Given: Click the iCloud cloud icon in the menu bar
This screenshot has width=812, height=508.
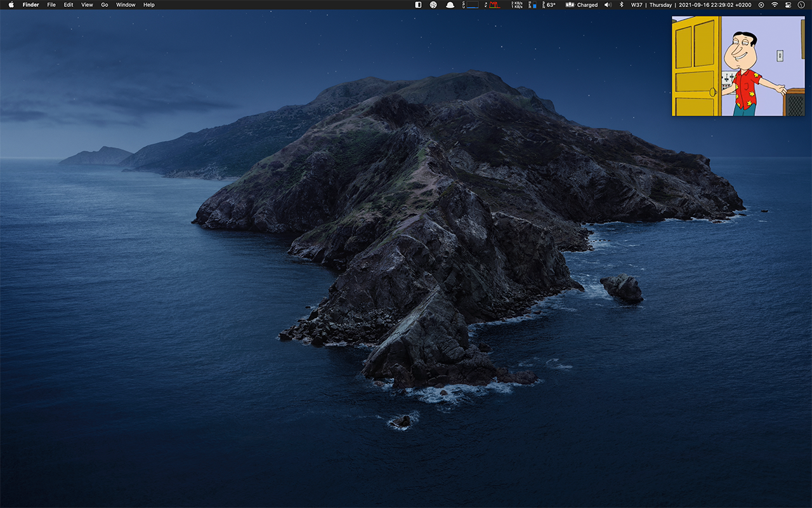Looking at the screenshot, I should pyautogui.click(x=450, y=5).
